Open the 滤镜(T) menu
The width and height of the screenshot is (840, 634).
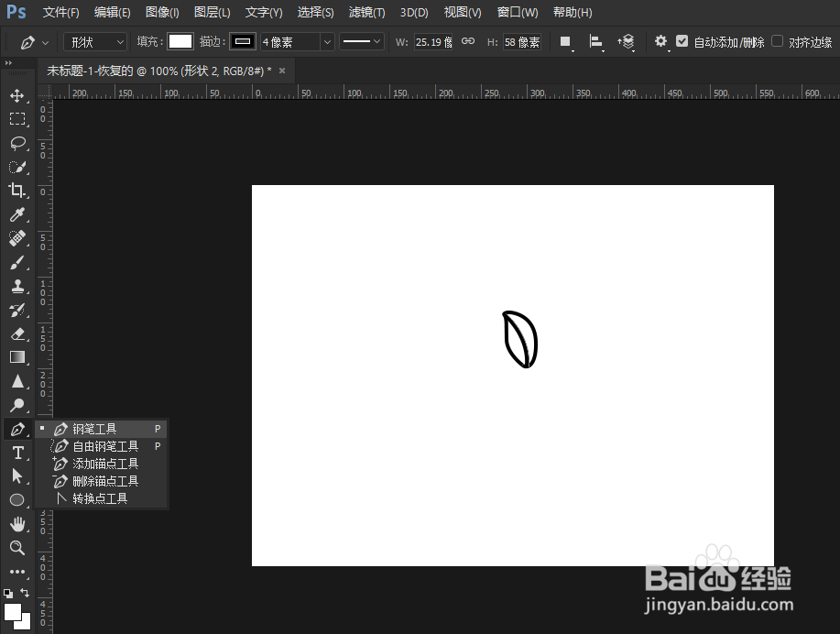click(367, 12)
